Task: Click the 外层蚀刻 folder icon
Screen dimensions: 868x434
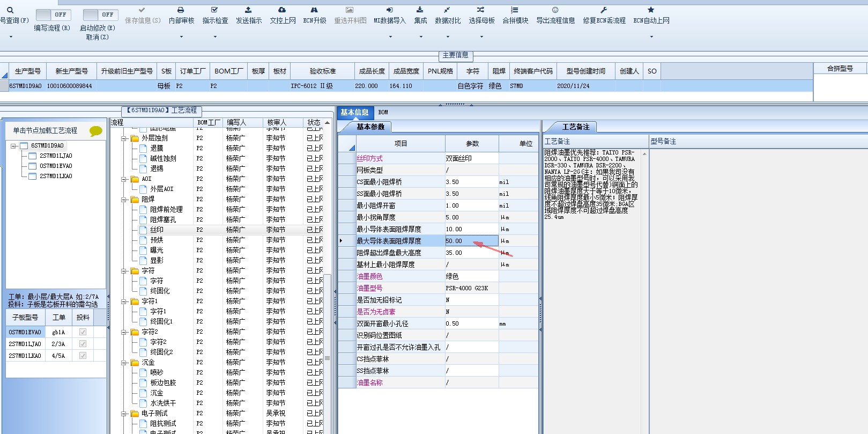Action: pos(135,138)
